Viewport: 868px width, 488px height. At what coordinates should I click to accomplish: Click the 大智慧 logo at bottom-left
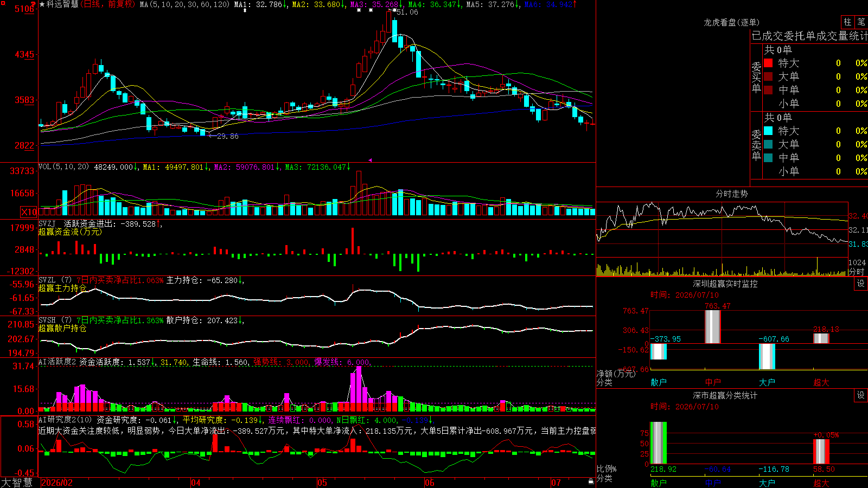(x=17, y=483)
